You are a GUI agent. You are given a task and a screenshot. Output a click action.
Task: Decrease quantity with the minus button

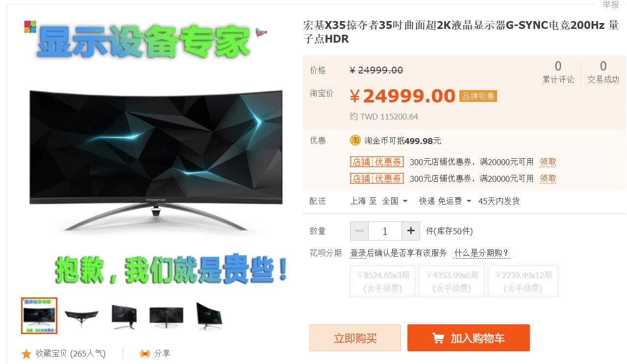click(x=359, y=231)
